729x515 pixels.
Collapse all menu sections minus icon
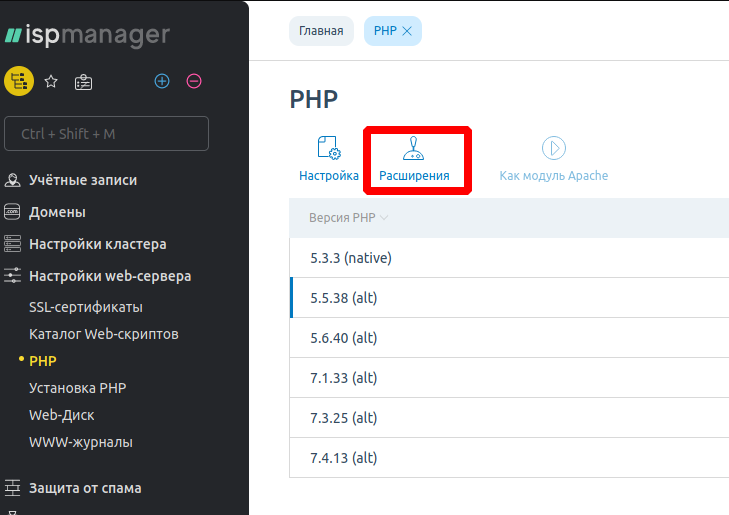(x=194, y=81)
